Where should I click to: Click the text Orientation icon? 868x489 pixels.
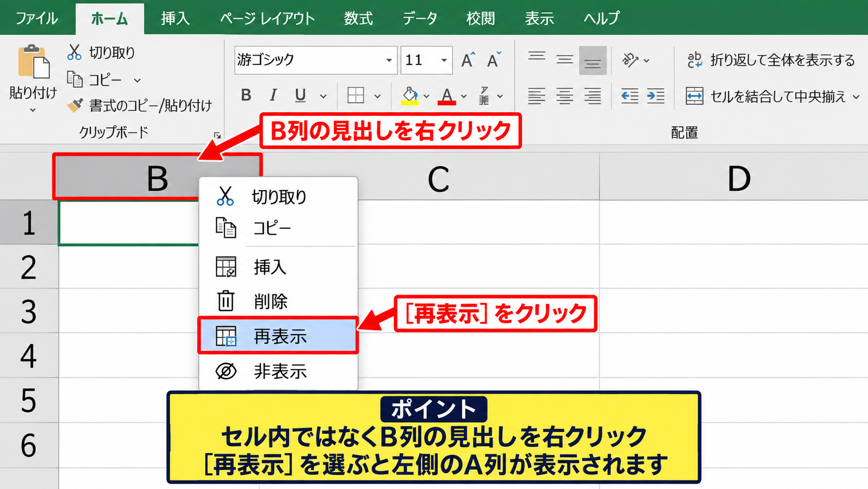click(x=630, y=60)
